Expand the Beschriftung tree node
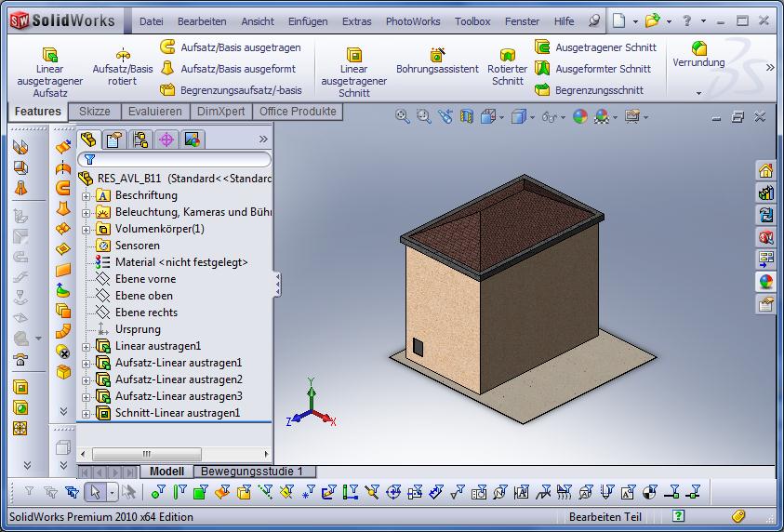This screenshot has height=532, width=784. (86, 195)
